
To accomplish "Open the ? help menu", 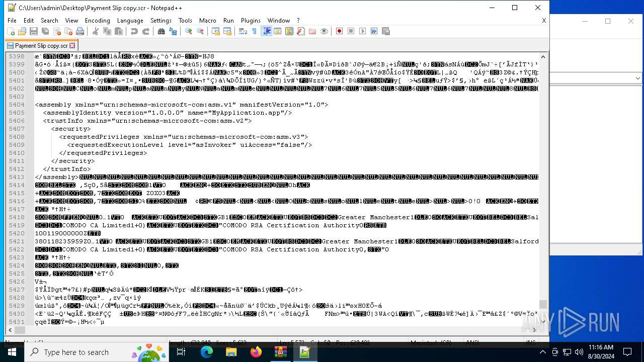I will (298, 21).
